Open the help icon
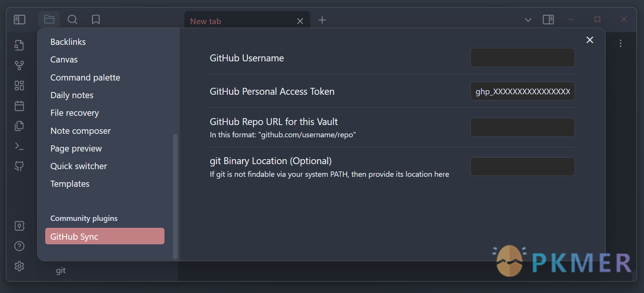 tap(19, 246)
